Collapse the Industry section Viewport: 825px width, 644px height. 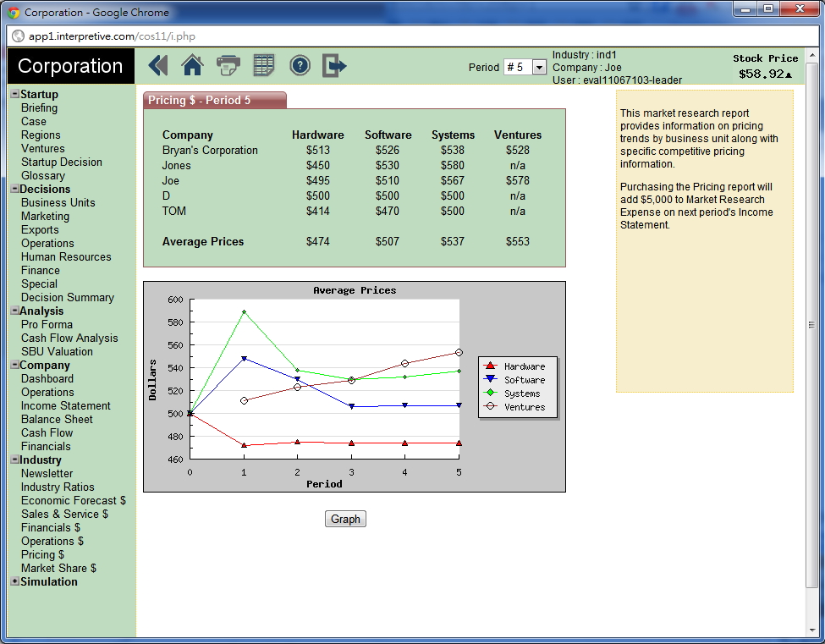(x=14, y=460)
